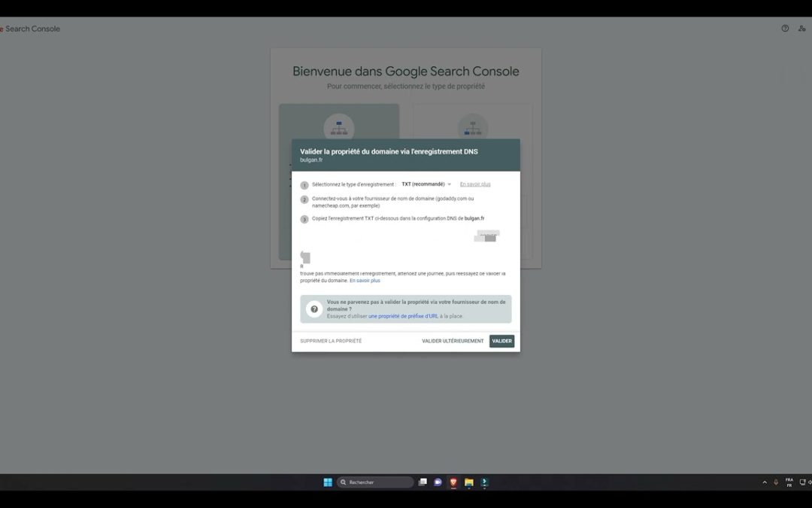Image resolution: width=812 pixels, height=508 pixels.
Task: Click the URL prefix property icon on the right card
Action: click(x=473, y=128)
